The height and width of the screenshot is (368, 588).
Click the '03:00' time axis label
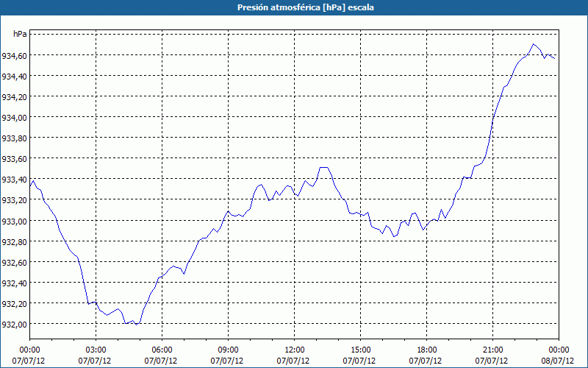(x=96, y=350)
